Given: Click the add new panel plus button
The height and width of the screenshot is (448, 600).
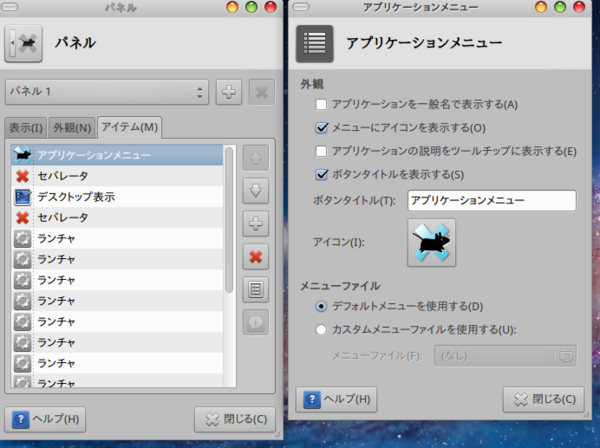Looking at the screenshot, I should [x=229, y=92].
